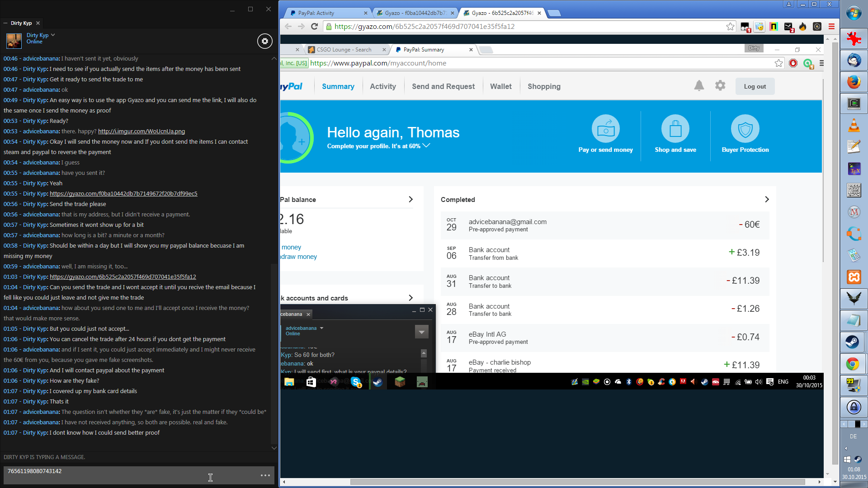Go back with Chrome's back arrow
Screen dimensions: 868x488
click(x=288, y=27)
